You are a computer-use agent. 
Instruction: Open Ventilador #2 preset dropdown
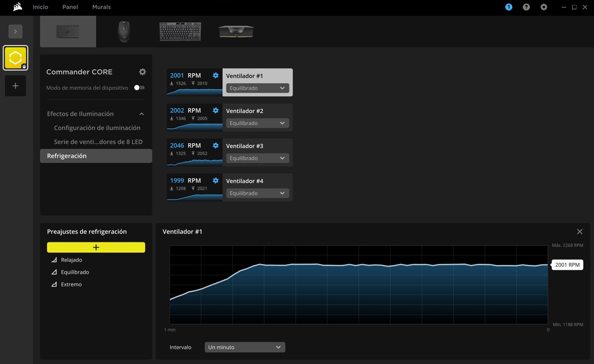[257, 123]
